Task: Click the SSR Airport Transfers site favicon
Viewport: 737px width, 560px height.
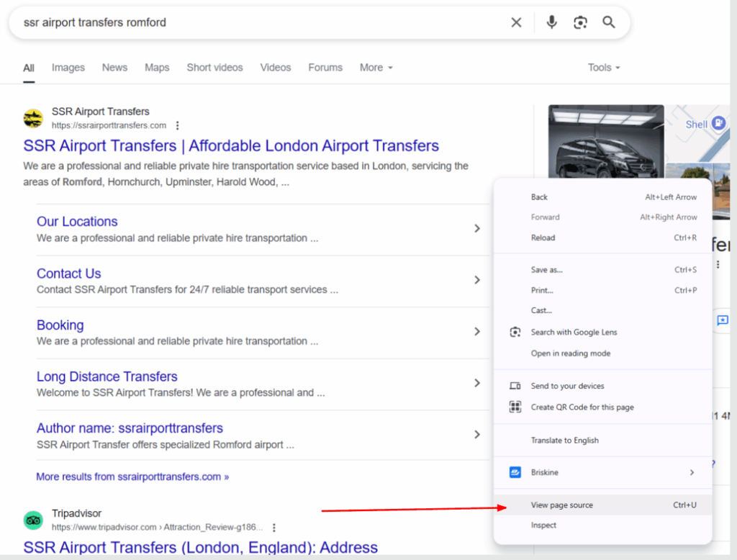Action: (33, 118)
